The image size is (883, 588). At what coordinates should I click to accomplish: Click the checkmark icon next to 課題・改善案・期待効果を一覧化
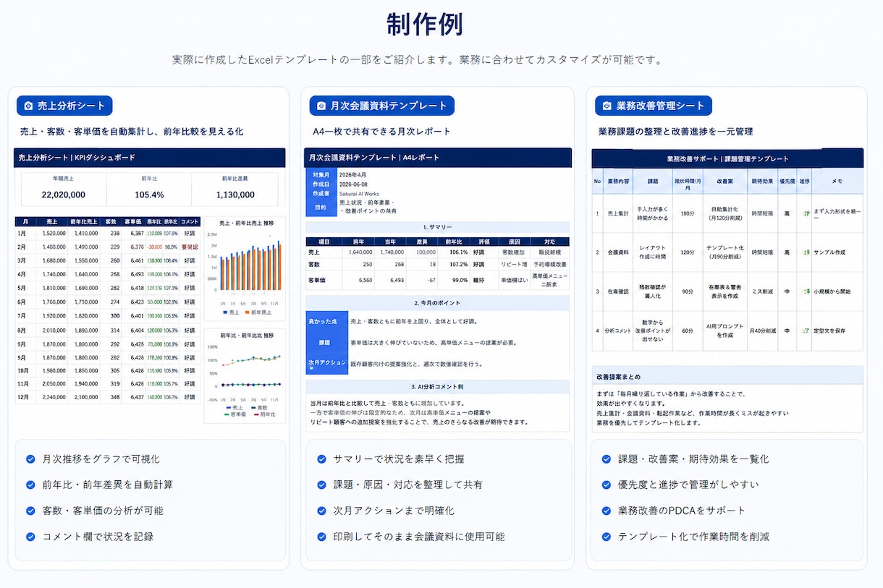[x=607, y=459]
